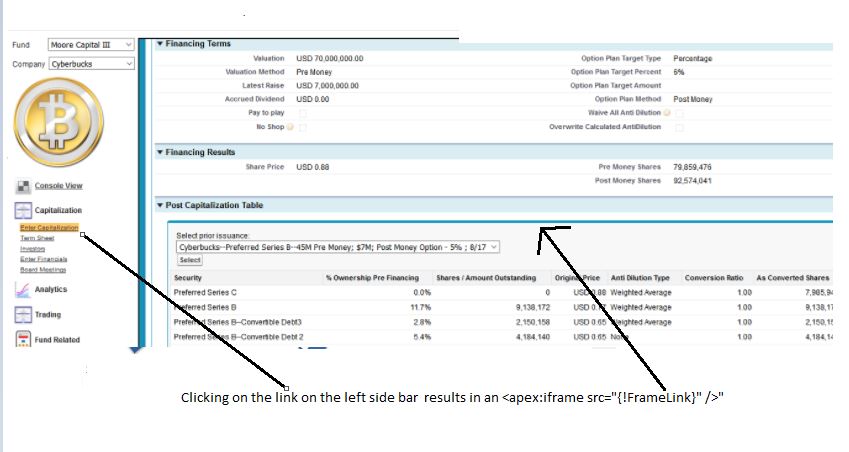849x452 pixels.
Task: Open the Fund dropdown showing Moore Capital III
Action: point(91,45)
